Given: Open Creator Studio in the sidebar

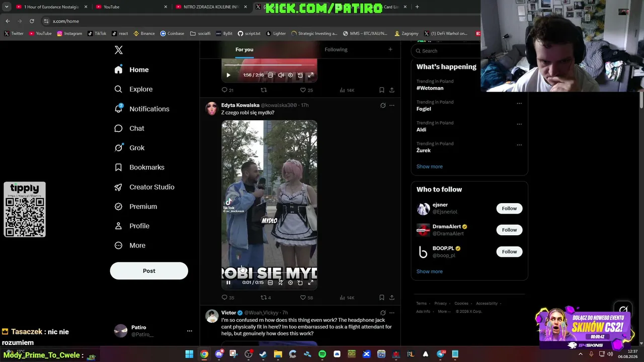Looking at the screenshot, I should (x=144, y=187).
